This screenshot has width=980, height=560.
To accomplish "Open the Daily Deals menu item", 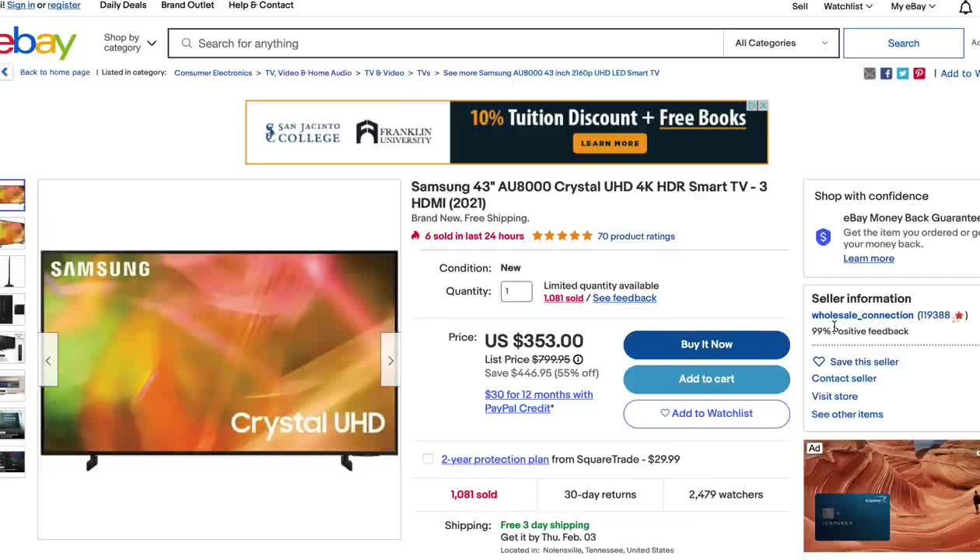I will click(x=123, y=5).
